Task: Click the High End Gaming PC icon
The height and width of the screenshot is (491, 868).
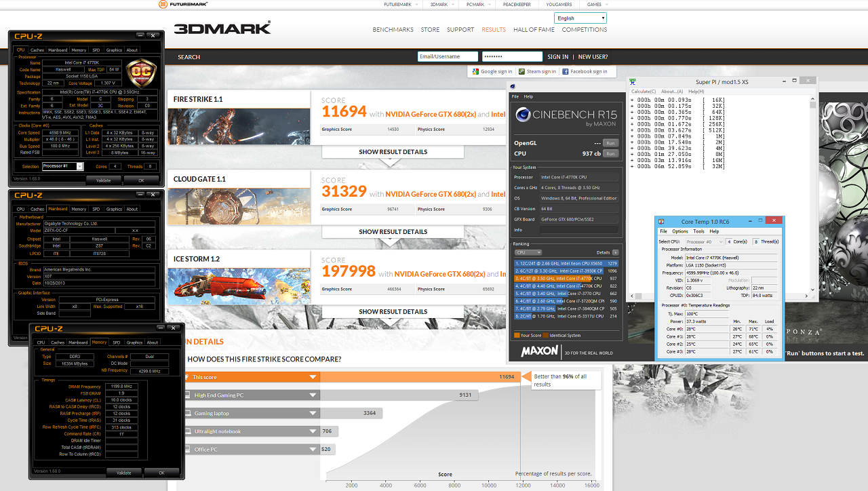Action: coord(187,395)
